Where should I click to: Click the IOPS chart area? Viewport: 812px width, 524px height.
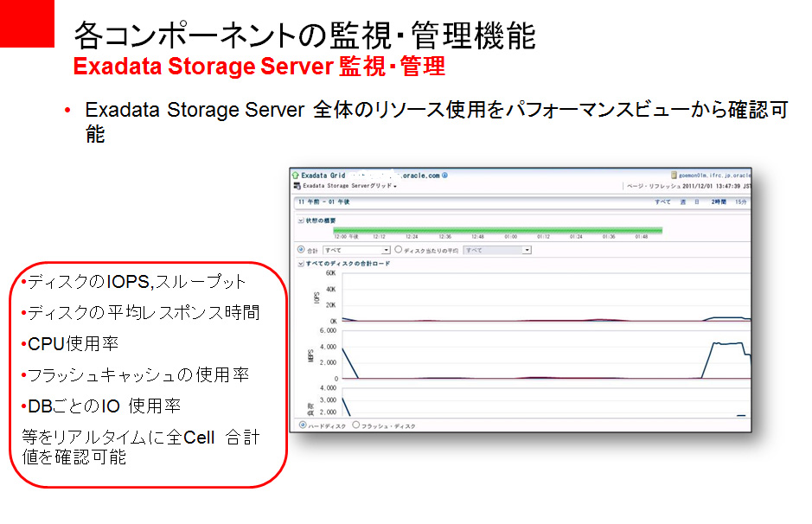(x=547, y=297)
